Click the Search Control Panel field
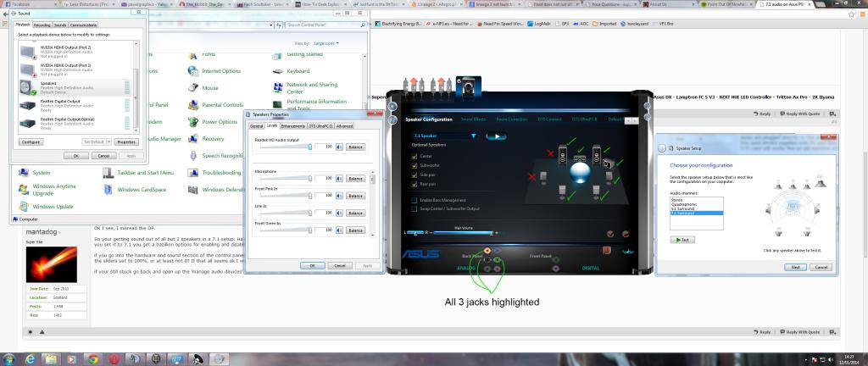Screen dimensions: 868x366 [325, 25]
